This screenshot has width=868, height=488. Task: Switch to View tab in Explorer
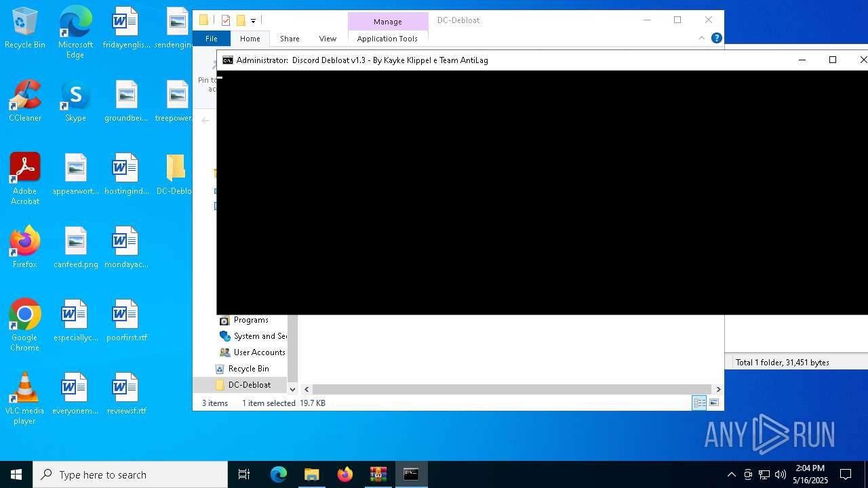click(328, 39)
